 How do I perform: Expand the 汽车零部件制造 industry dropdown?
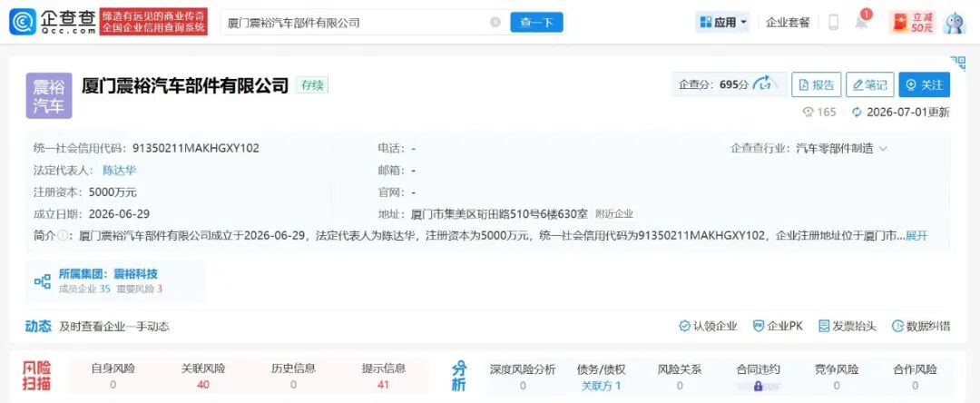pos(842,149)
